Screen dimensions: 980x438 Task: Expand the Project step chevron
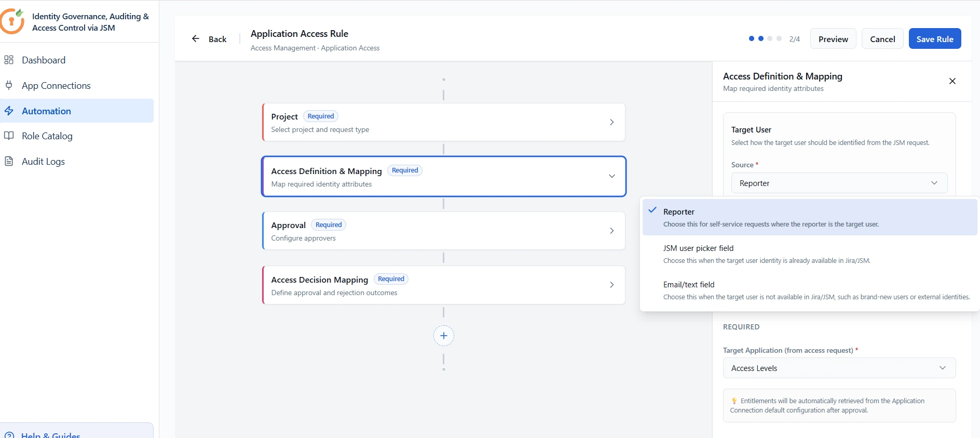[612, 122]
